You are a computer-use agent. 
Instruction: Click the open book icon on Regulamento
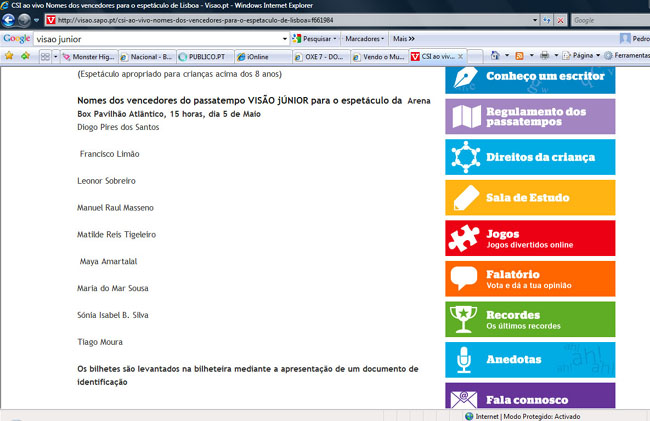coord(467,116)
